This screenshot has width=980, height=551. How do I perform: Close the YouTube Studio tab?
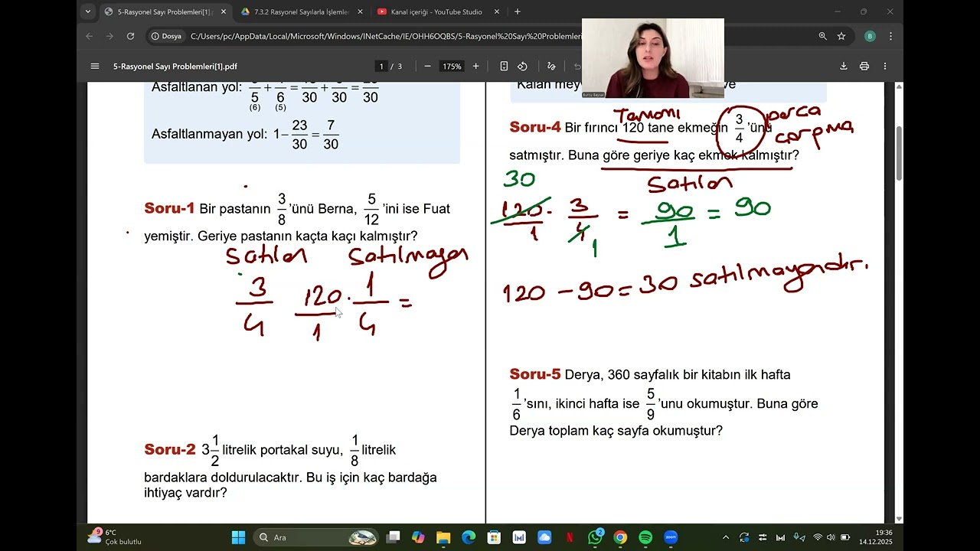[497, 12]
